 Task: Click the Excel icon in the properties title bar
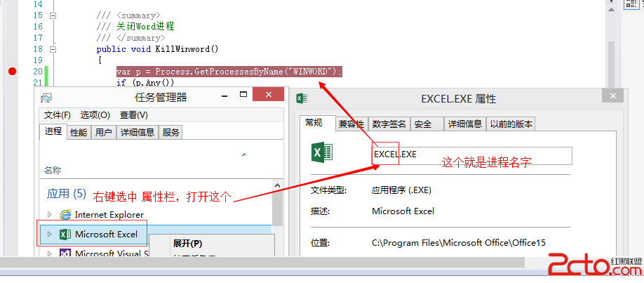click(302, 98)
